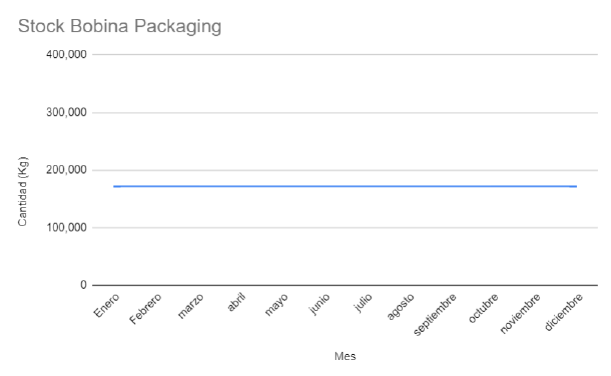Screen dimensions: 611x376
Task: Select the mayo month label
Action: click(x=276, y=305)
